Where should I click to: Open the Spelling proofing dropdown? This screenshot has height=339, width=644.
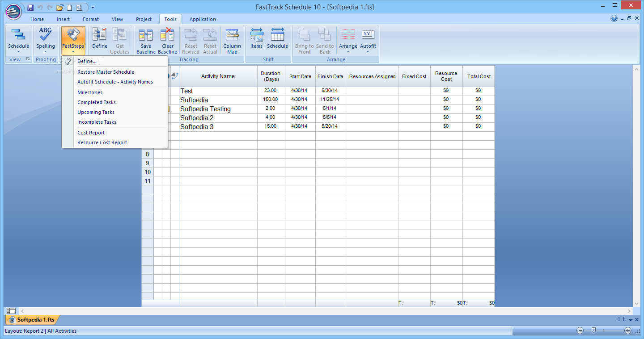pos(46,41)
